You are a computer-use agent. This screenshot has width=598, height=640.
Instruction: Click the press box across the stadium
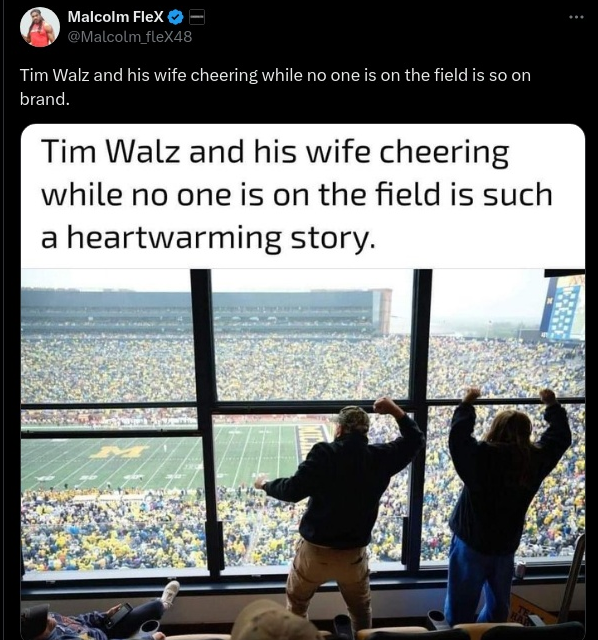click(x=206, y=309)
